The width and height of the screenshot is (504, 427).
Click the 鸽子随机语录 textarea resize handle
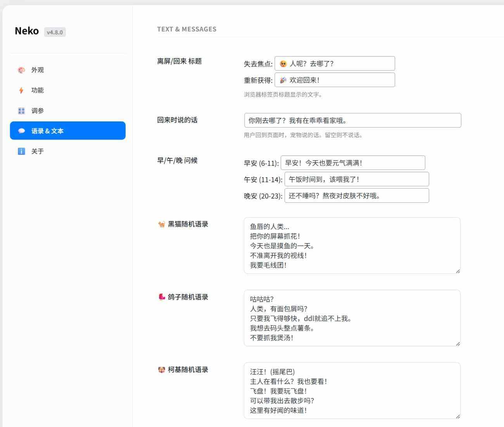pyautogui.click(x=457, y=343)
